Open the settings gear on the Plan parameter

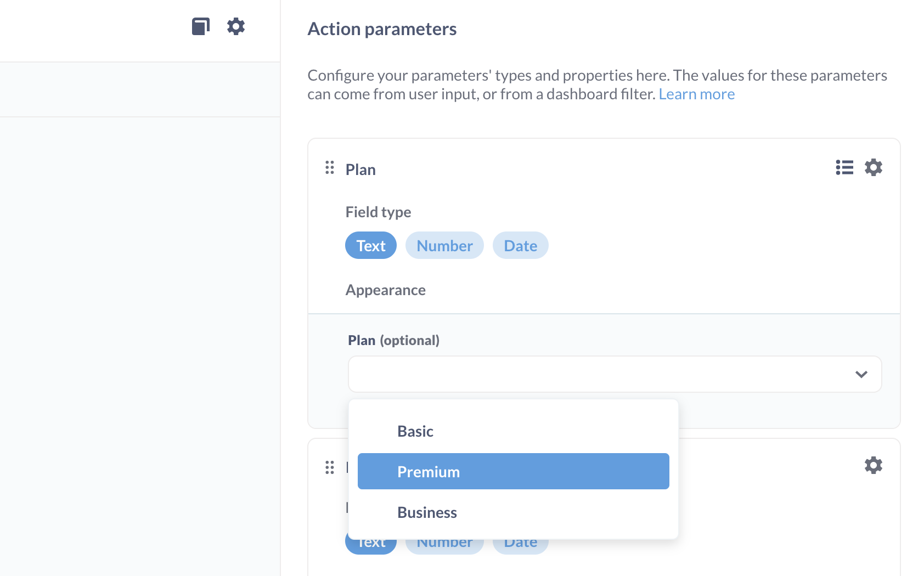874,168
